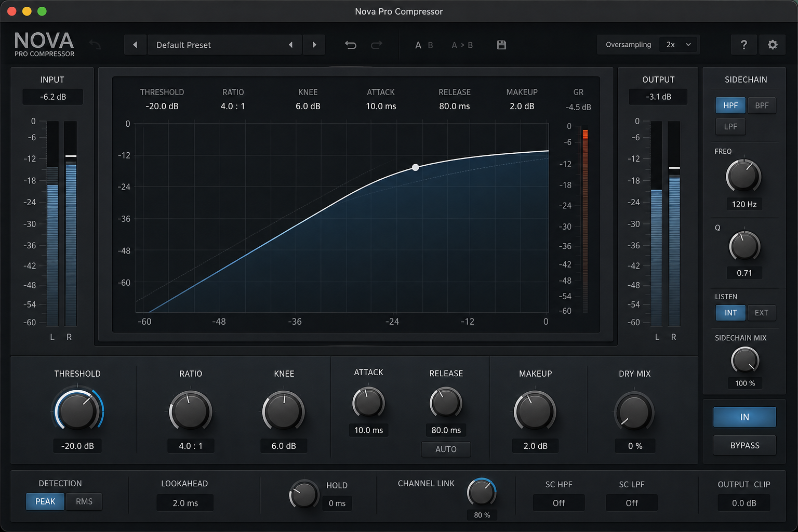Image resolution: width=798 pixels, height=532 pixels.
Task: Click the 120 Hz frequency value
Action: click(744, 204)
